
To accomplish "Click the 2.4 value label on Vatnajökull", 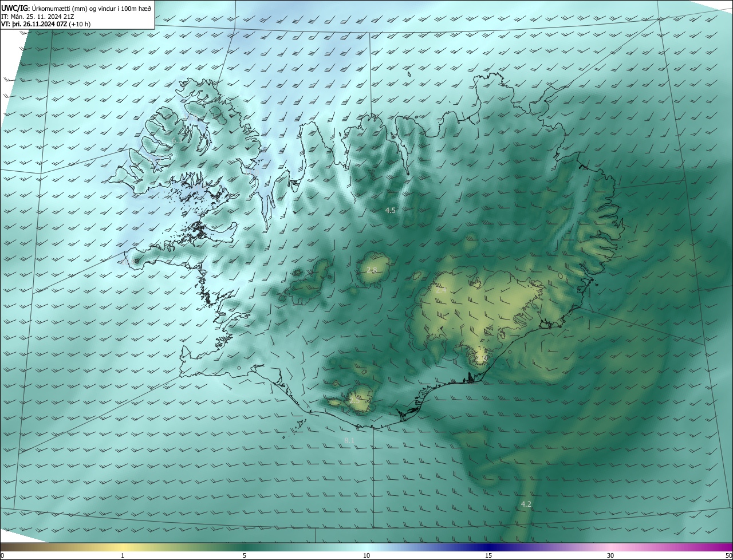I will 441,290.
